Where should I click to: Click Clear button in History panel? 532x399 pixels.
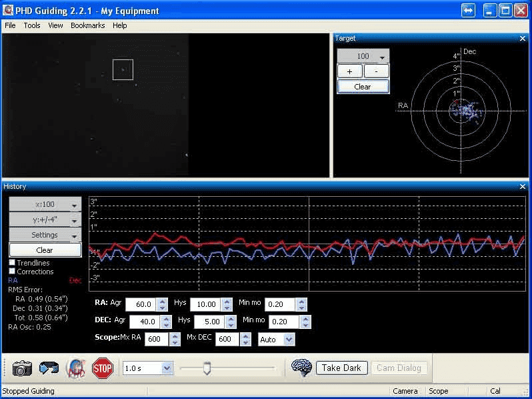pos(45,250)
